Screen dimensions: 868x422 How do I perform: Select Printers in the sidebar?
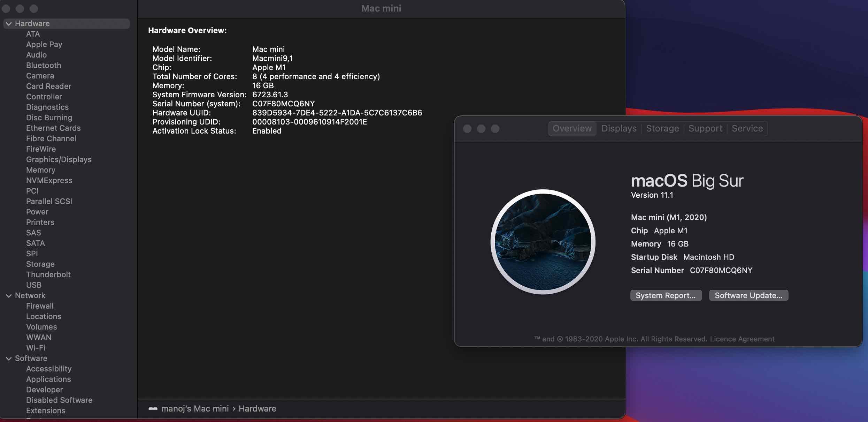[x=40, y=222]
